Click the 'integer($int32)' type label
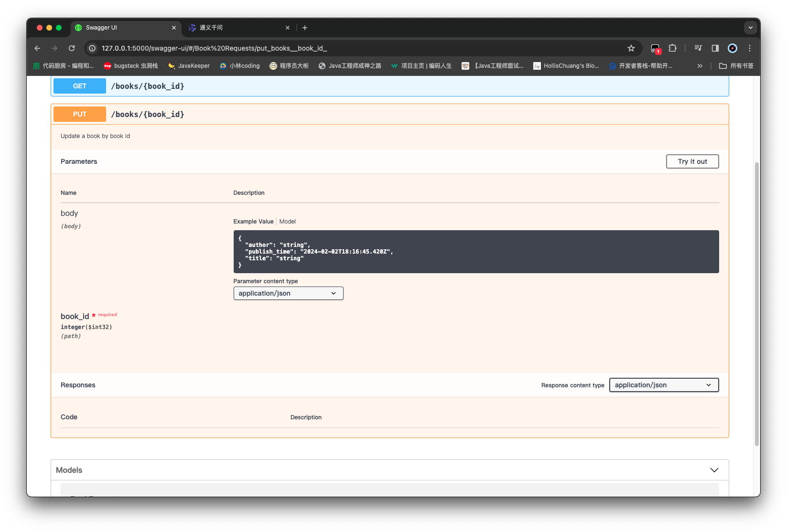Viewport: 787px width, 532px height. [86, 327]
